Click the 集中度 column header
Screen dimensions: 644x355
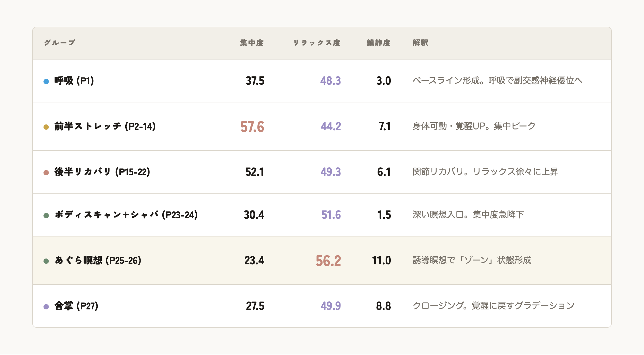pos(252,43)
